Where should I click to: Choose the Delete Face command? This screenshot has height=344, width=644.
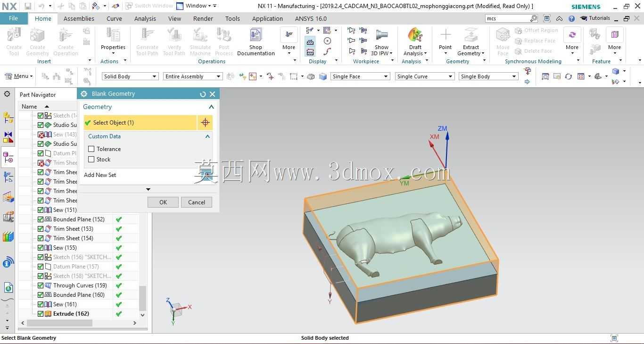click(x=533, y=51)
